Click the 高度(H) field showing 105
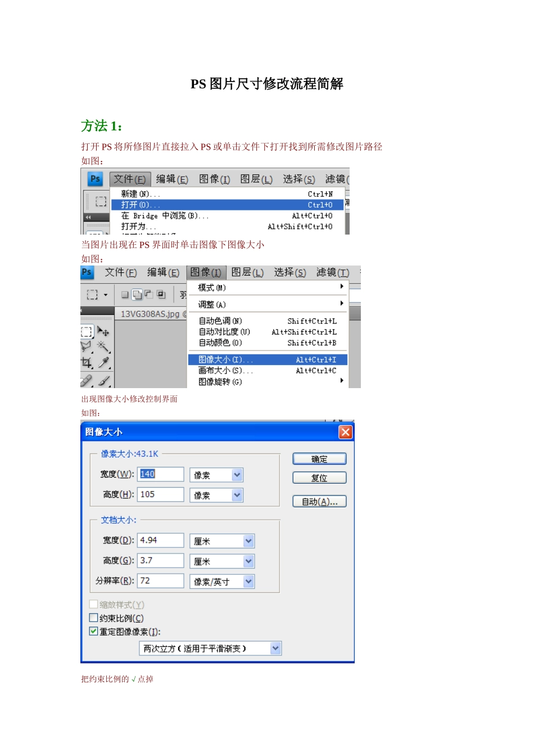 point(161,494)
